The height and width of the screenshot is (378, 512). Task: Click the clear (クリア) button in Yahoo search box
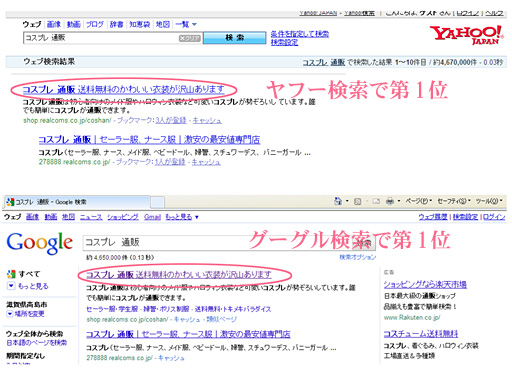pyautogui.click(x=190, y=38)
